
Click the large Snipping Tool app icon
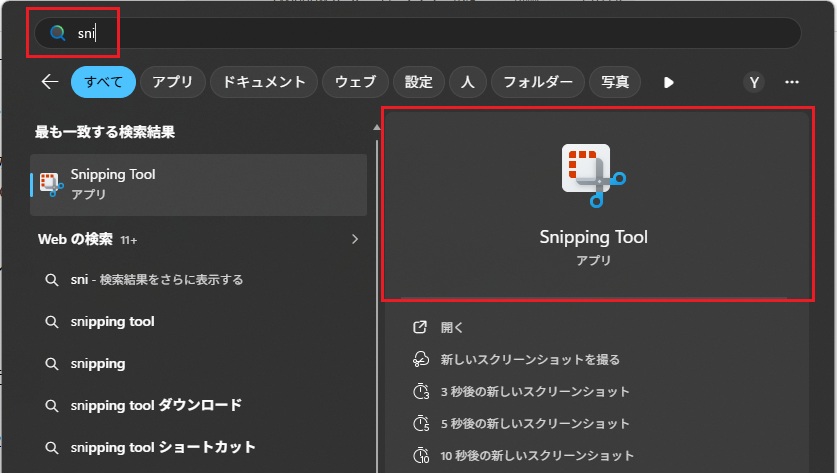(593, 176)
